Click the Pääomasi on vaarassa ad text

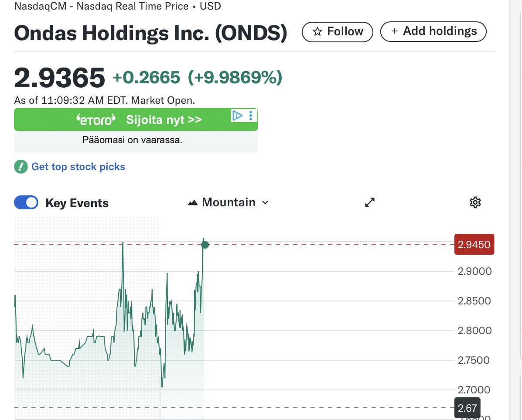coord(132,140)
